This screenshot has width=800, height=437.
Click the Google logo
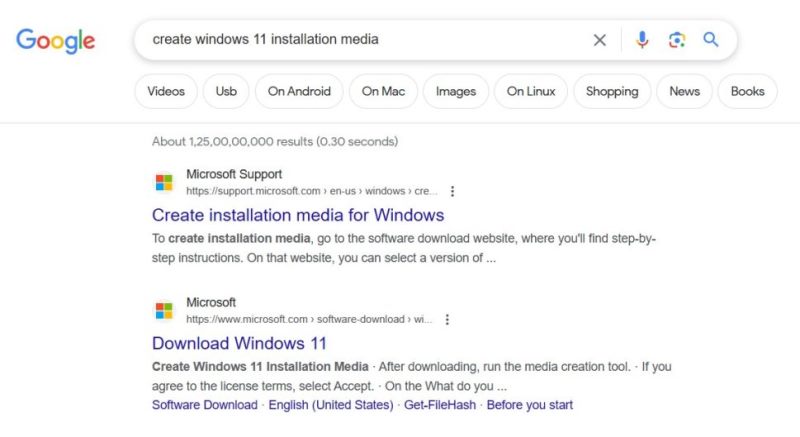[x=55, y=41]
